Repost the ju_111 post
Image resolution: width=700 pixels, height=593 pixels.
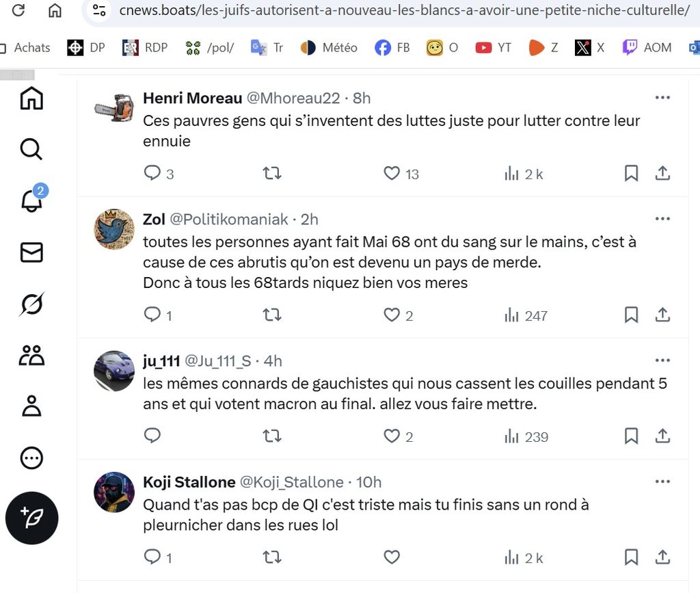click(272, 436)
